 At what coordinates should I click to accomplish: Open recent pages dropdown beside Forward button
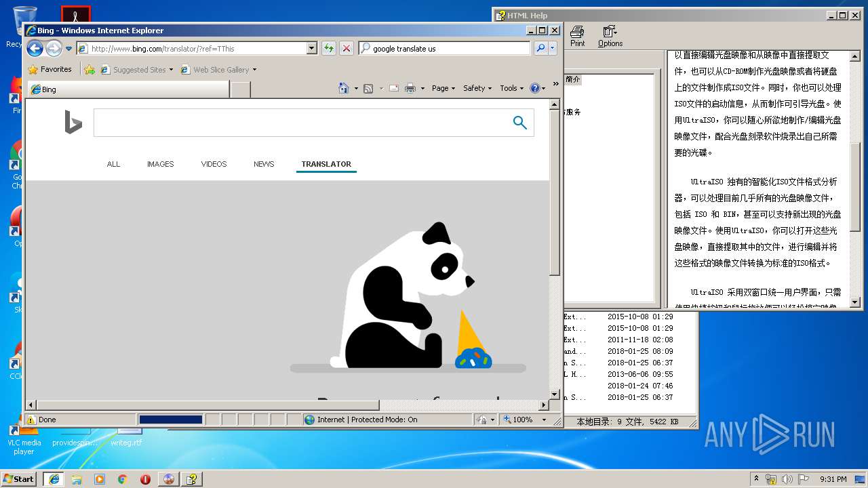coord(68,49)
